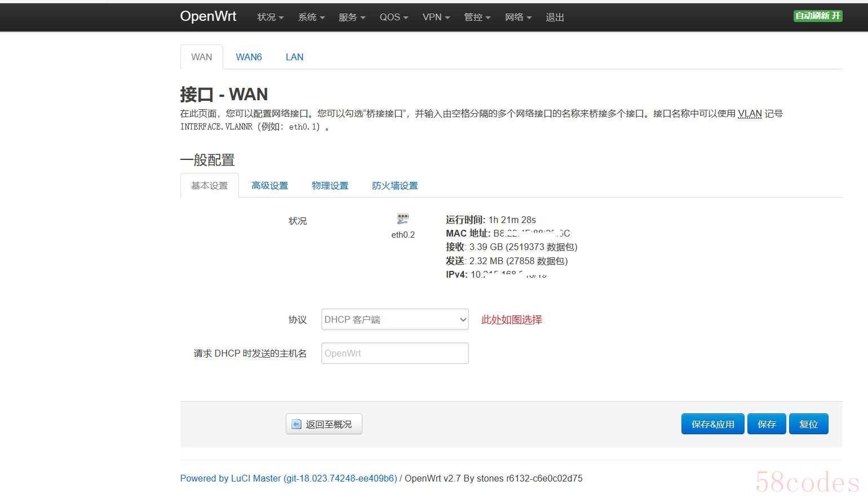Expand the 网络 menu
868x499 pixels.
[x=518, y=17]
